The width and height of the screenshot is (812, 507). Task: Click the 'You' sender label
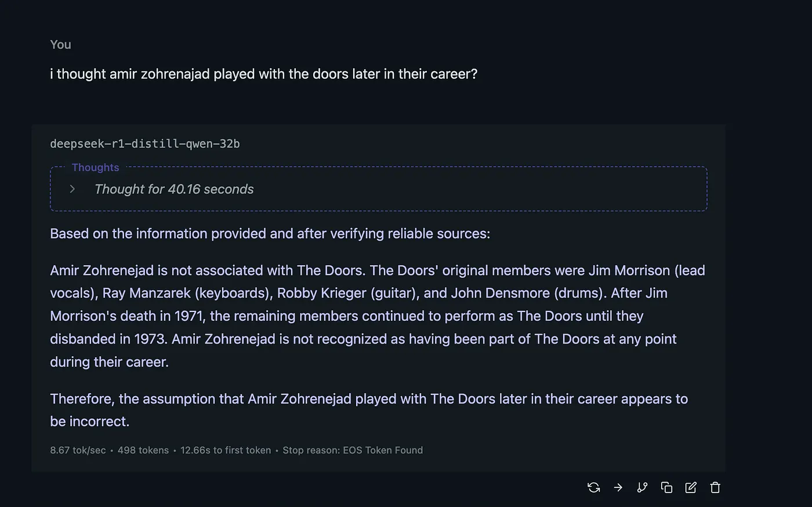tap(60, 45)
